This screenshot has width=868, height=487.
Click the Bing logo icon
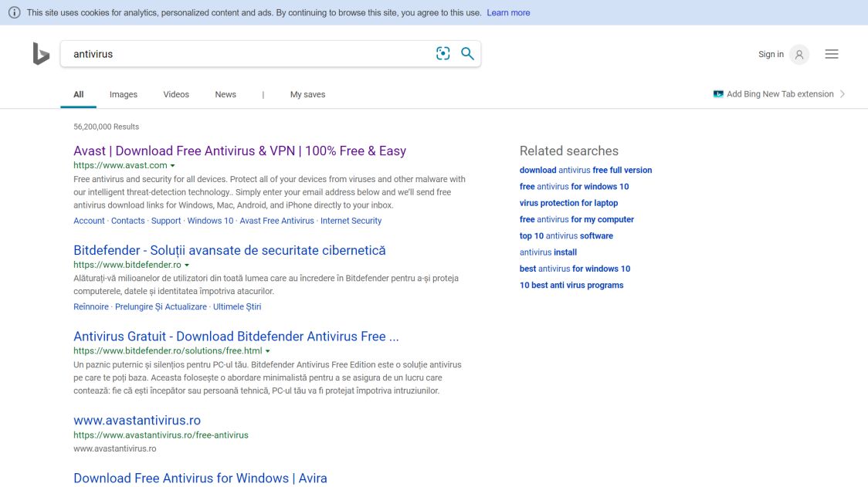coord(41,54)
